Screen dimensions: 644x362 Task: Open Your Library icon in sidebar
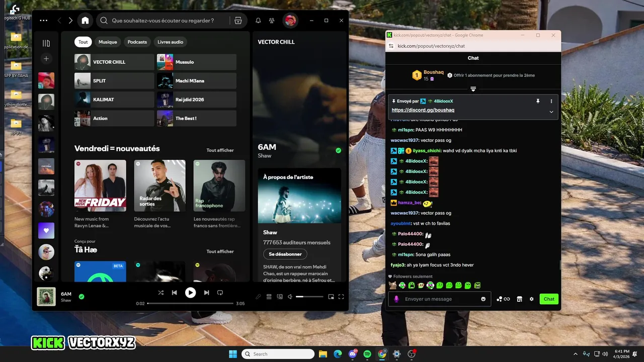[x=46, y=43]
